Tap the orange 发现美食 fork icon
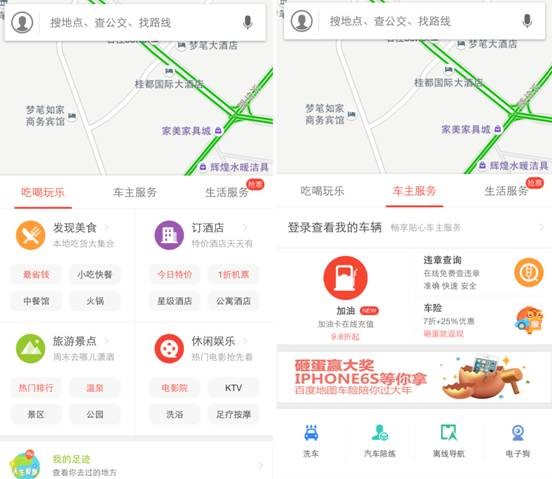The width and height of the screenshot is (552, 479). (x=31, y=235)
